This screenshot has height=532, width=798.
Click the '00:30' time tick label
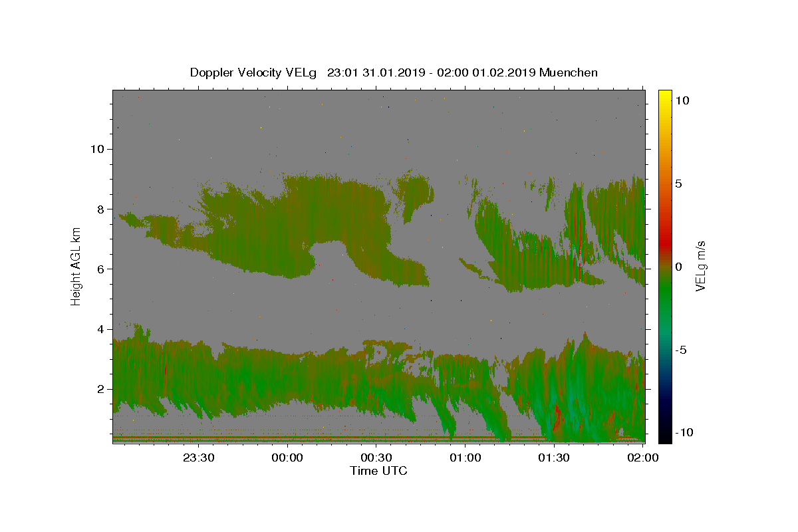(376, 458)
